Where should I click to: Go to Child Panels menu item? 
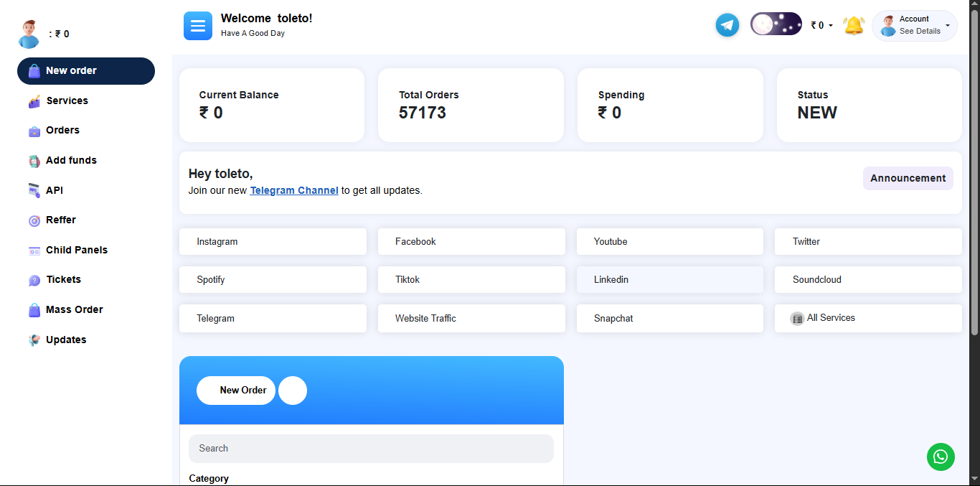coord(76,250)
